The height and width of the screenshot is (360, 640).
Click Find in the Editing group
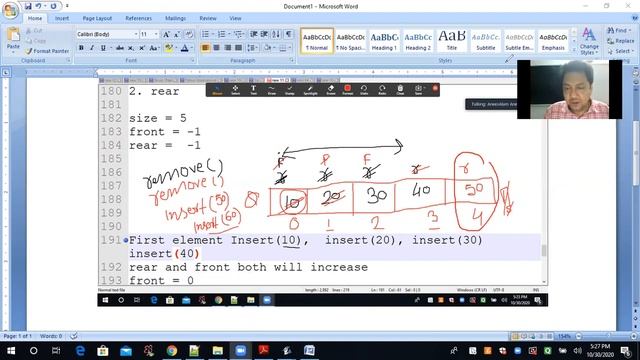[619, 31]
